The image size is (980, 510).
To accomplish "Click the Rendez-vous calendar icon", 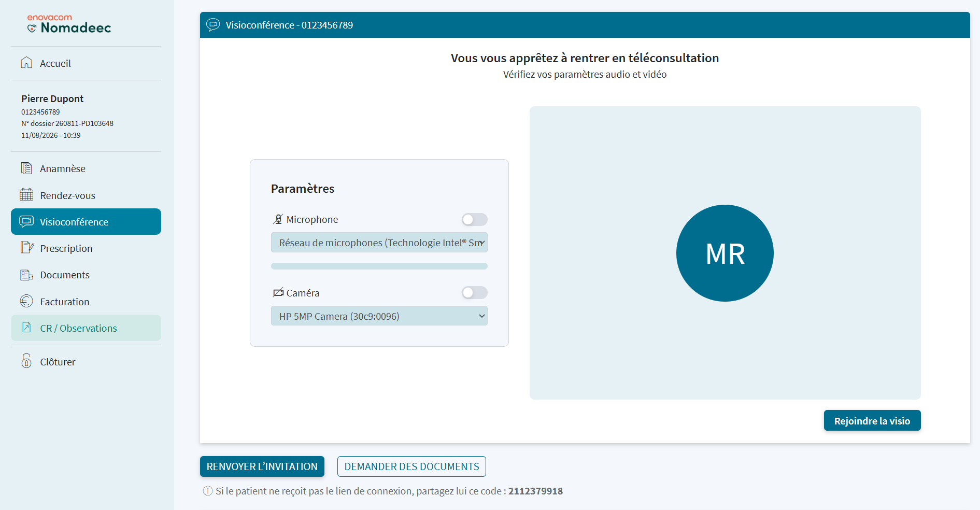I will point(26,195).
